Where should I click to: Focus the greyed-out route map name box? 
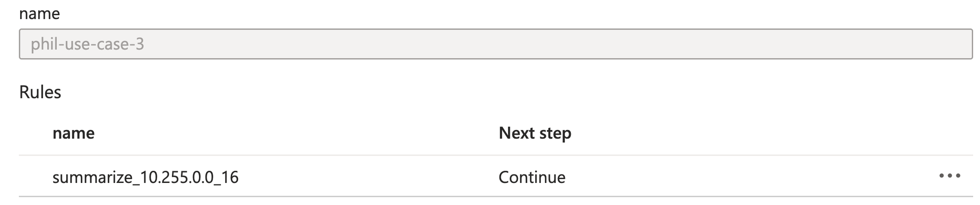pyautogui.click(x=496, y=44)
